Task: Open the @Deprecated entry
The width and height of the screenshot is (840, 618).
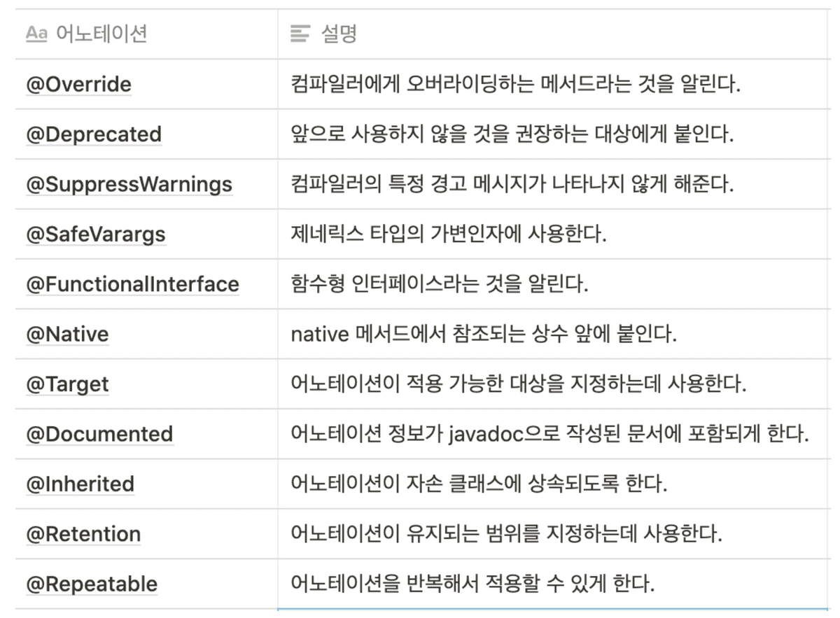Action: [94, 134]
